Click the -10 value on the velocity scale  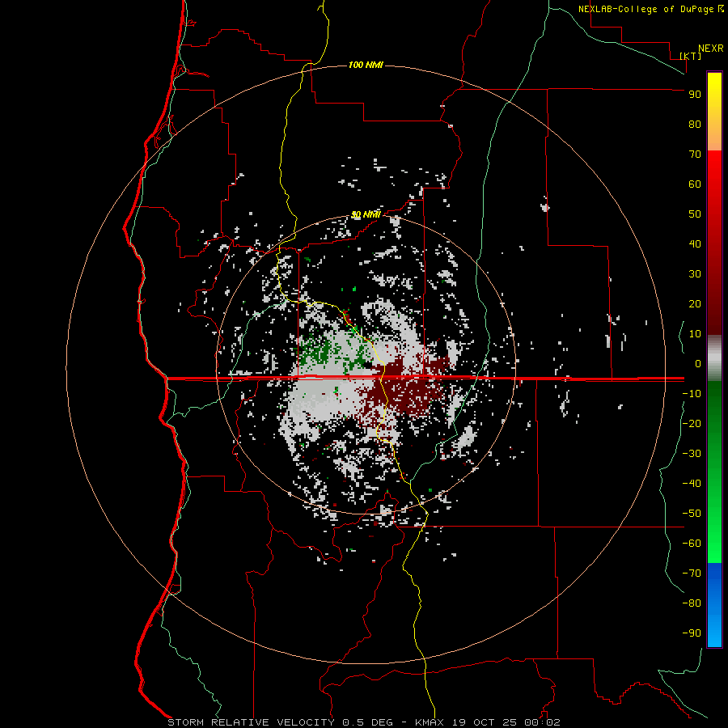tap(692, 394)
